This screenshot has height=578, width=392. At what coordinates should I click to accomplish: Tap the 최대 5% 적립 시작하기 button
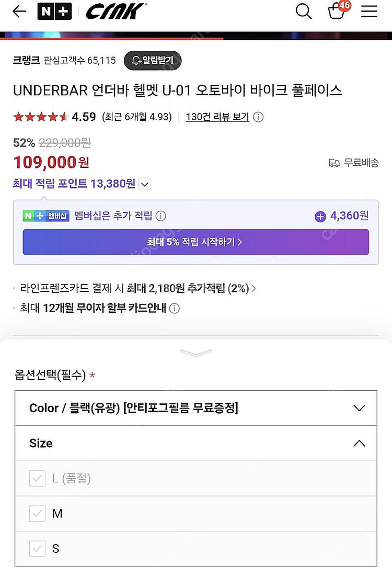(x=195, y=242)
